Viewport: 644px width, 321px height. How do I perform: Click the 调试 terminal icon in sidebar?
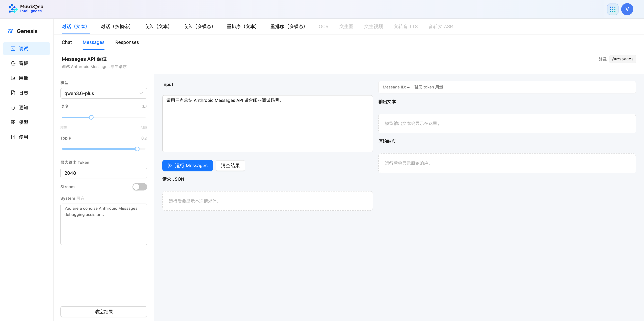(x=13, y=49)
